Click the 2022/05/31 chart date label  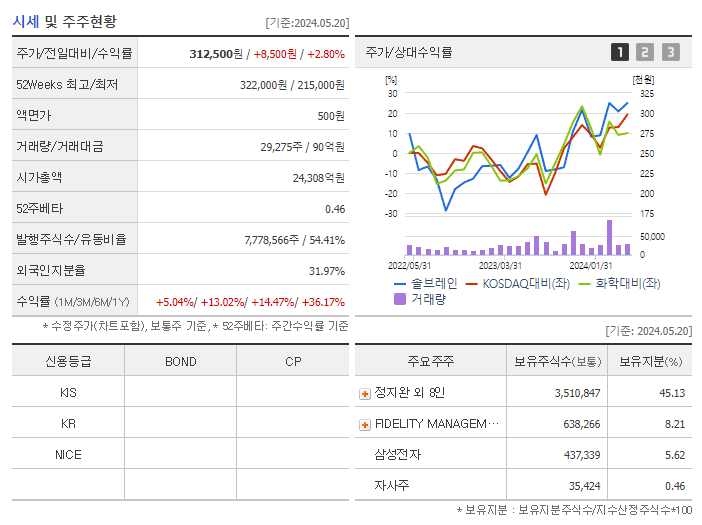409,265
